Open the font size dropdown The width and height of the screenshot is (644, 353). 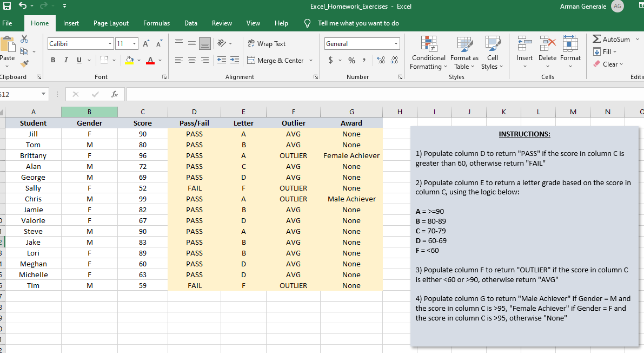134,44
